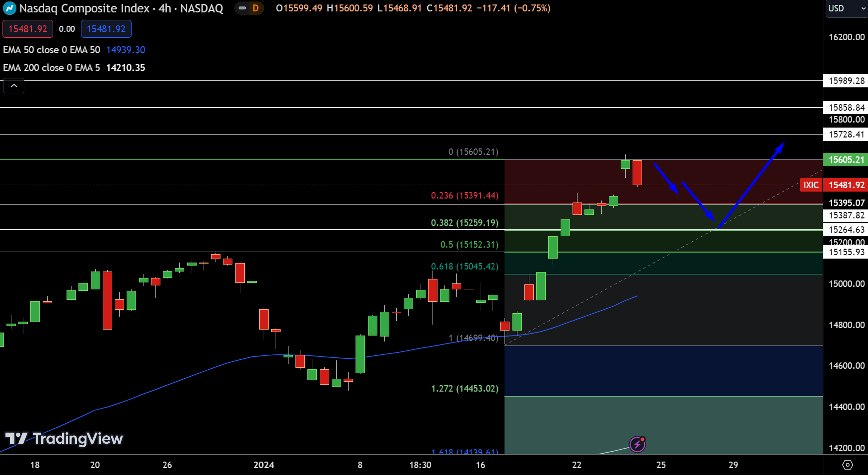The width and height of the screenshot is (868, 476).
Task: Click the lightning bolt event marker icon
Action: [x=637, y=444]
